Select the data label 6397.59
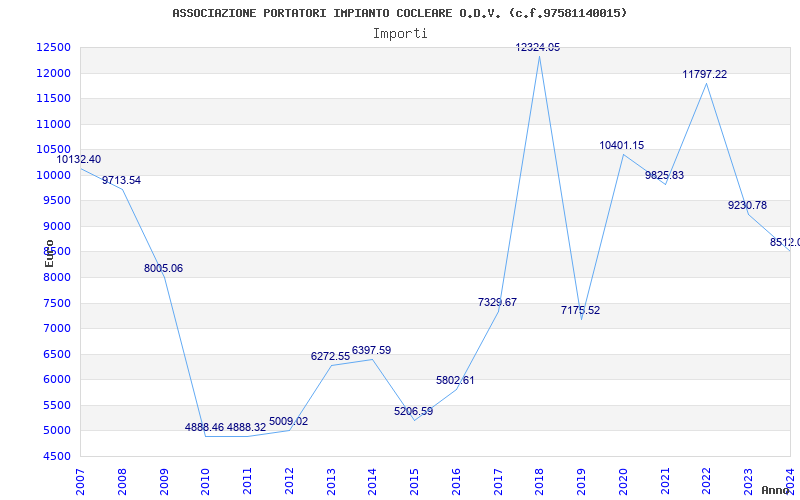This screenshot has height=500, width=800. pos(371,350)
